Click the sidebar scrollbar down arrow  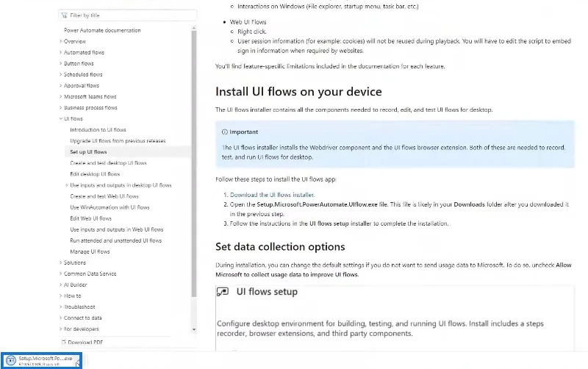(194, 329)
